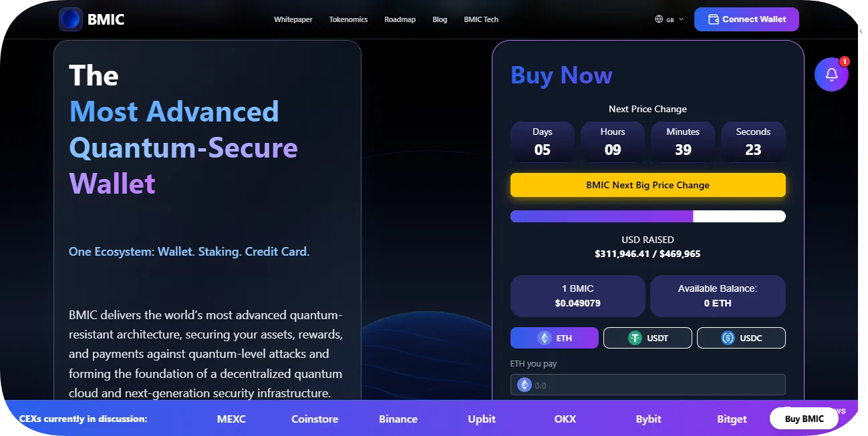Navigate to the Tokenomics page
This screenshot has height=436, width=868.
tap(348, 19)
